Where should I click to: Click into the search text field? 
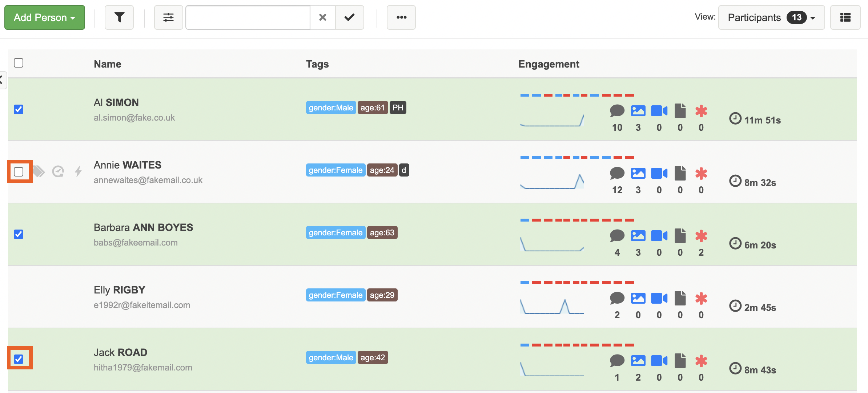(x=248, y=17)
